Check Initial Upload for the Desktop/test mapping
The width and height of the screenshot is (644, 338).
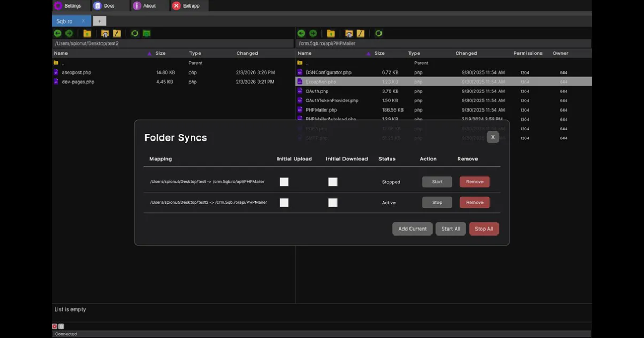284,182
